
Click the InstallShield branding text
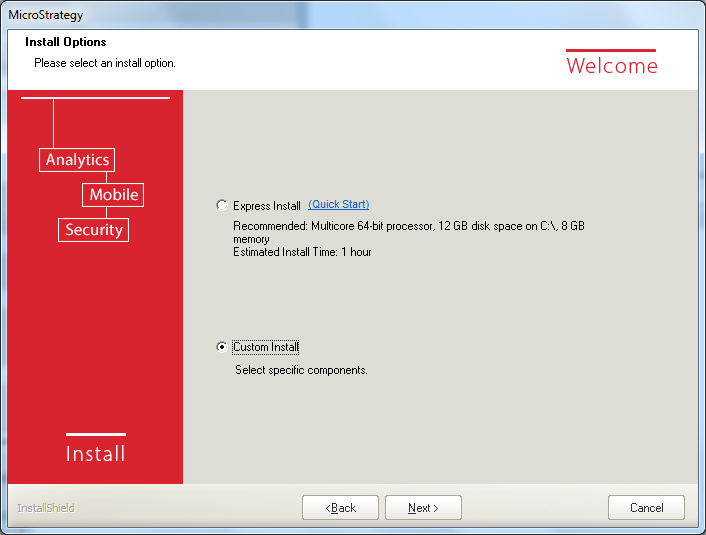pyautogui.click(x=46, y=508)
